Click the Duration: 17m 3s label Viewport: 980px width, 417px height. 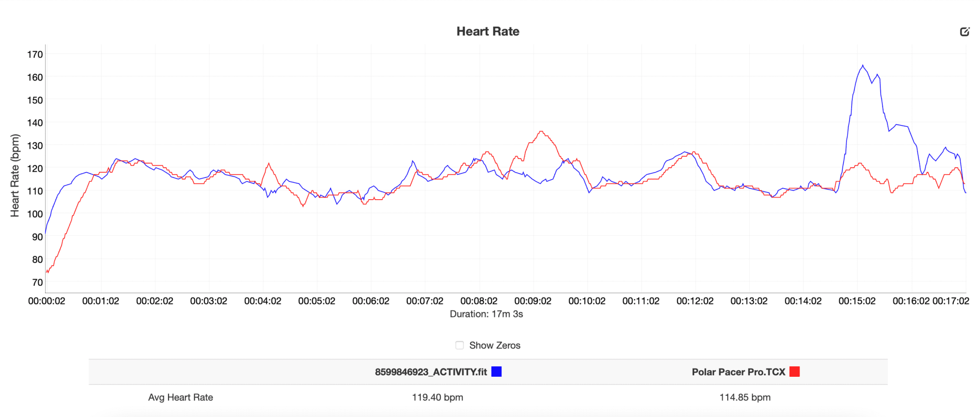[x=486, y=314]
